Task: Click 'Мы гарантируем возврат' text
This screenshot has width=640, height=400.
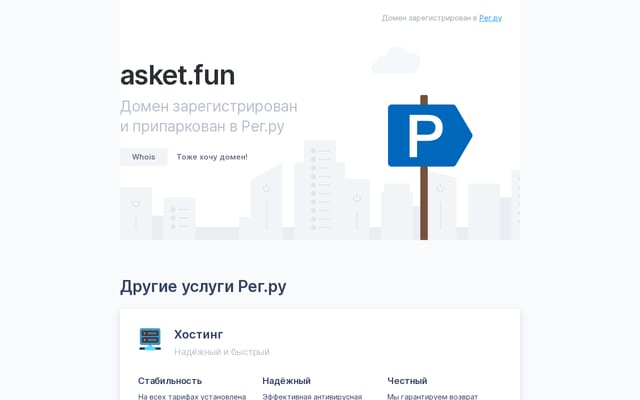Action: [x=432, y=396]
